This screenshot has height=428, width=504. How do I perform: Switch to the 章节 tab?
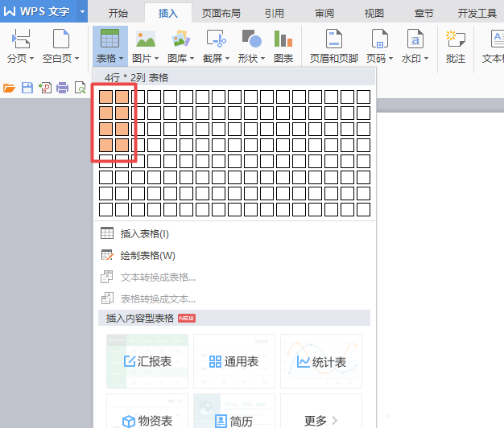[x=424, y=13]
